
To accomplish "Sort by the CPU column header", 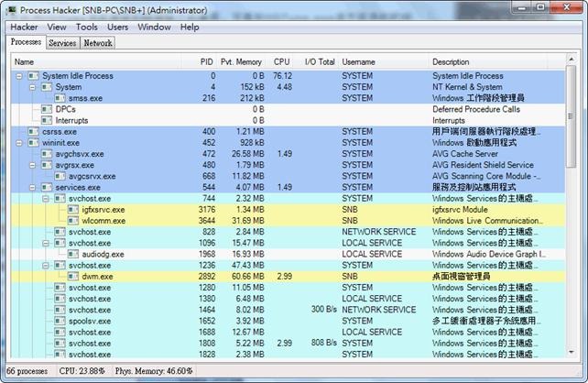I will [281, 61].
